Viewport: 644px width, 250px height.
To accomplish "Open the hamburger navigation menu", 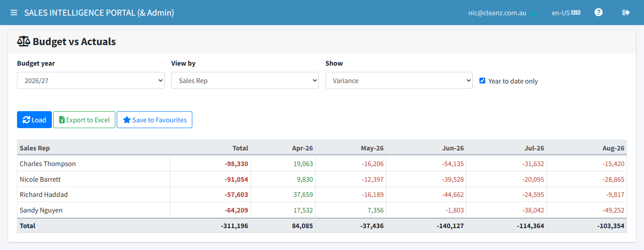I will (14, 12).
